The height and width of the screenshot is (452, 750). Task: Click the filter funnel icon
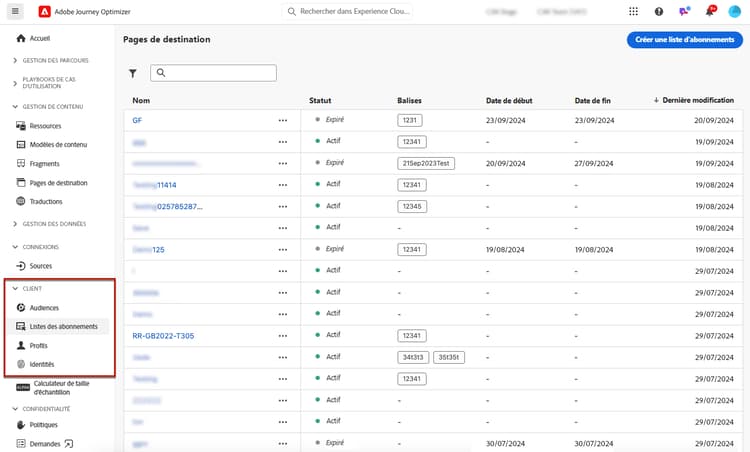pos(133,73)
